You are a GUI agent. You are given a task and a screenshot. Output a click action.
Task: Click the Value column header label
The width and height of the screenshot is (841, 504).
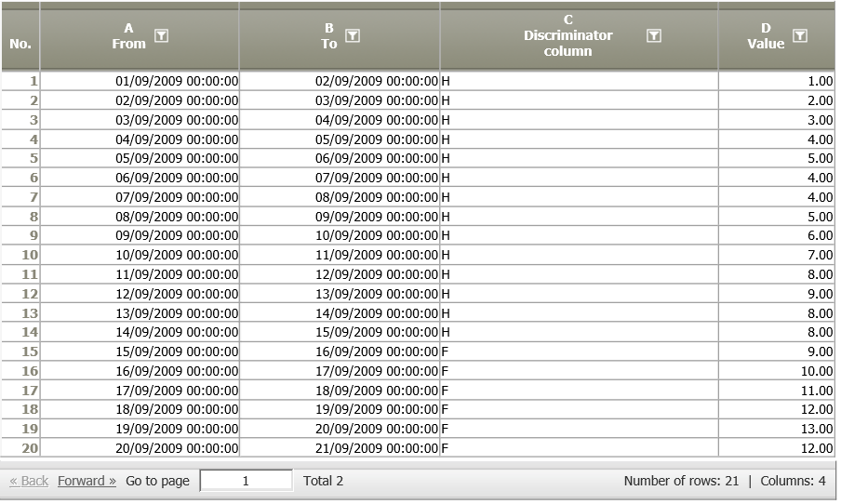click(766, 44)
